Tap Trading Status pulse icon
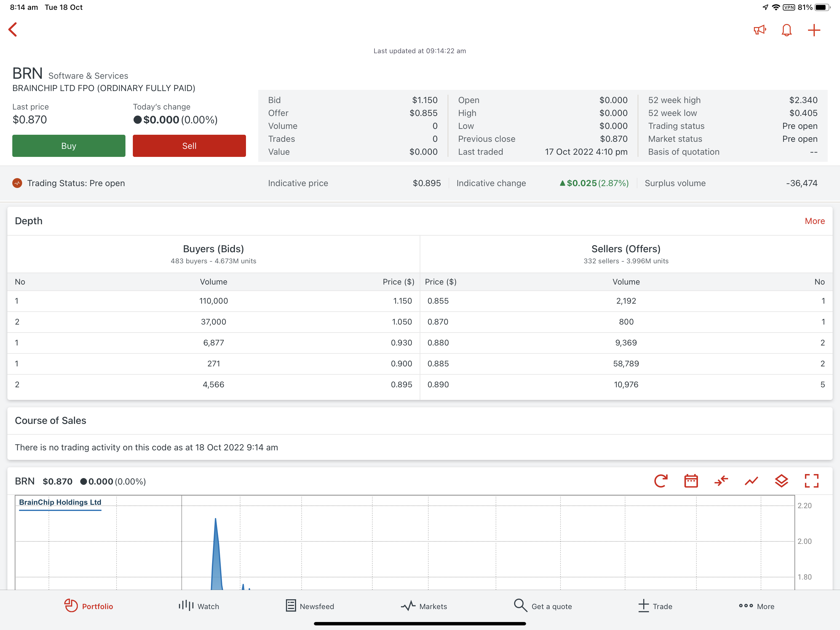The width and height of the screenshot is (840, 630). pyautogui.click(x=17, y=183)
